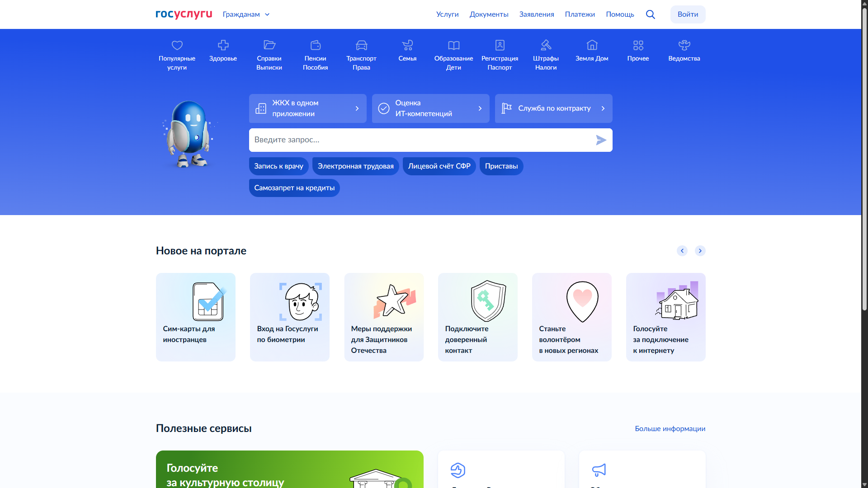Open the Пенсии Пособия wallet icon
Screen dimensions: 868x488
[x=315, y=46]
